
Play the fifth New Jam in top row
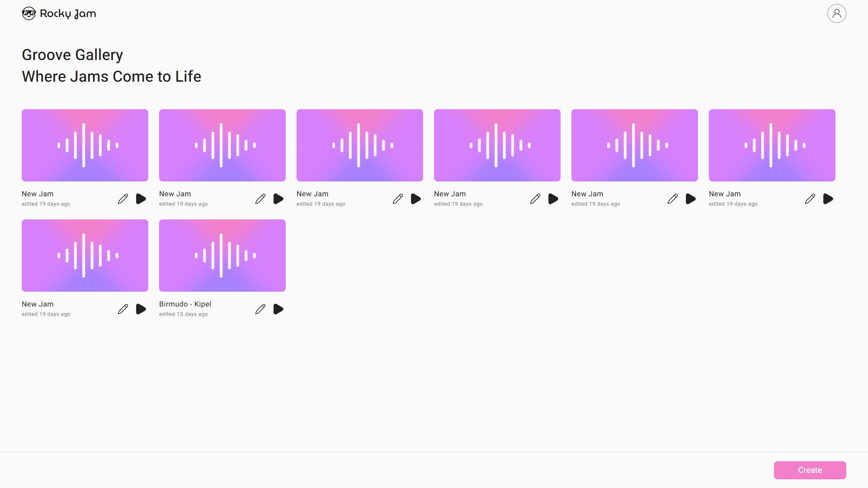[691, 199]
